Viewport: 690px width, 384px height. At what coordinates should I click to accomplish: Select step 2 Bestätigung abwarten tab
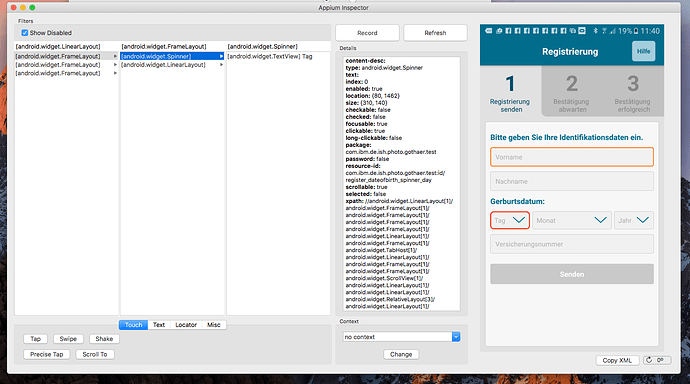pyautogui.click(x=572, y=91)
